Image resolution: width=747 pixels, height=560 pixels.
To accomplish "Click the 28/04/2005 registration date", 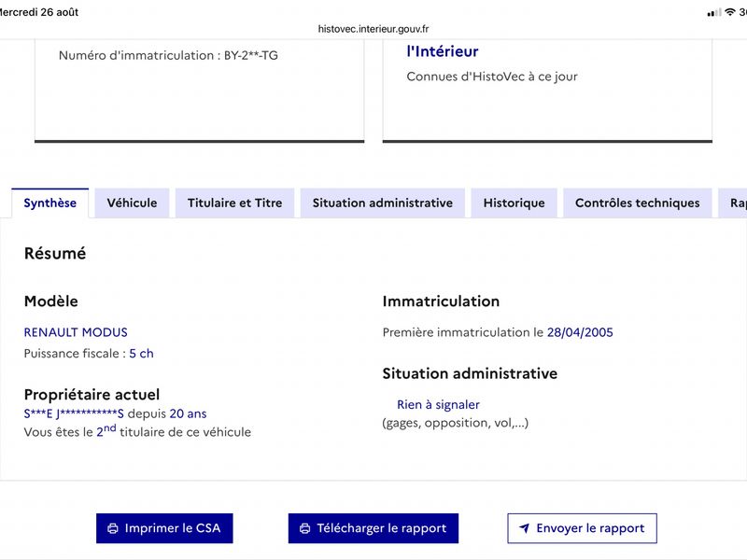I will click(x=580, y=332).
